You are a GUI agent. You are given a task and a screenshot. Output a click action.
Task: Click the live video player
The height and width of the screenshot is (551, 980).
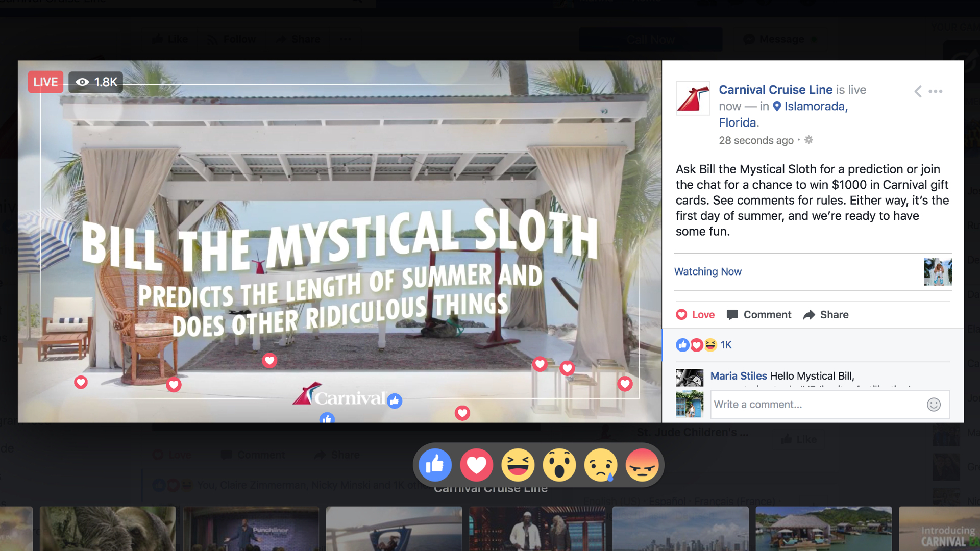(x=340, y=241)
